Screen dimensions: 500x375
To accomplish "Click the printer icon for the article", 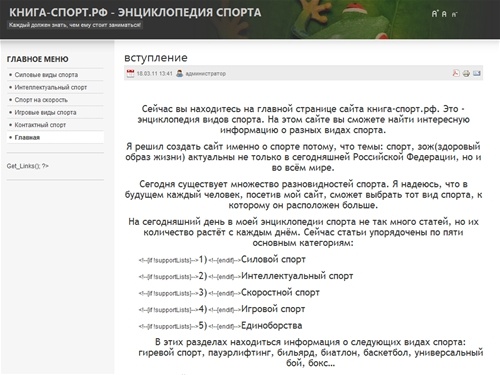I will click(466, 73).
